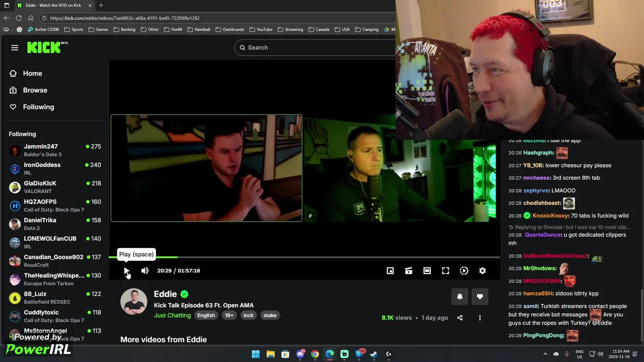Seek on the video progress bar
The height and width of the screenshot is (362, 644).
(304, 257)
